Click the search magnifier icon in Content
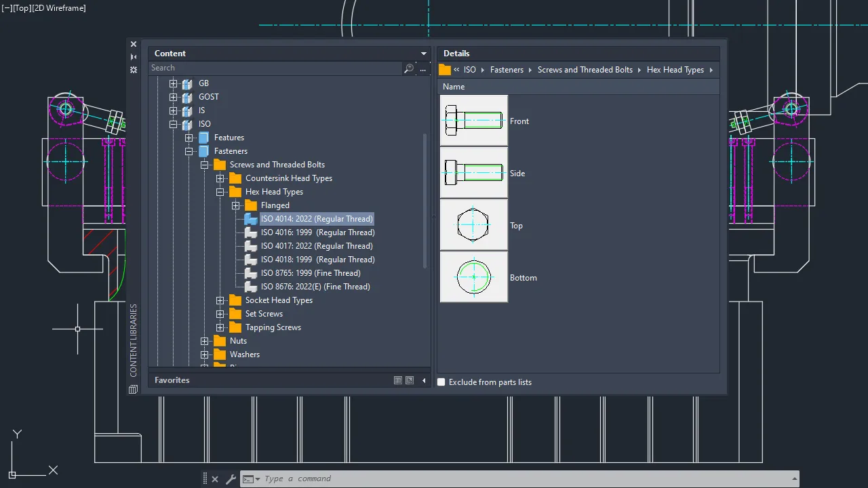868x488 pixels. tap(408, 68)
